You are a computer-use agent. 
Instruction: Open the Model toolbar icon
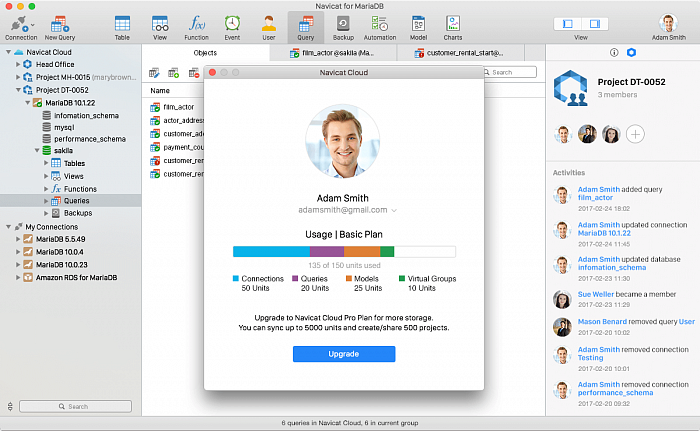(418, 24)
